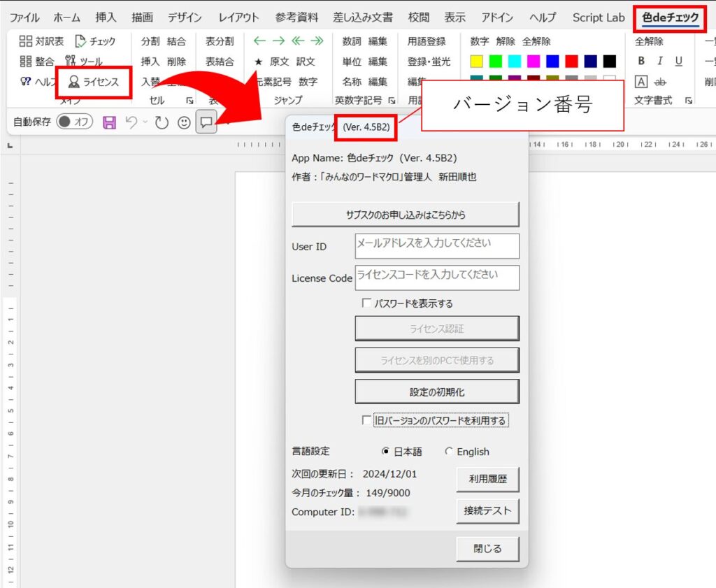The width and height of the screenshot is (716, 588).
Task: Click the purple save icon
Action: (109, 122)
